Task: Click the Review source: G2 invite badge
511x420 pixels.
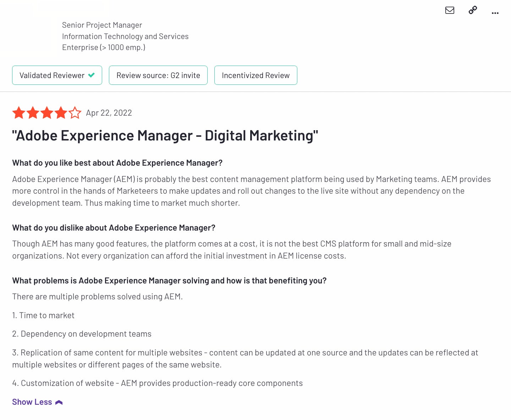Action: point(158,75)
